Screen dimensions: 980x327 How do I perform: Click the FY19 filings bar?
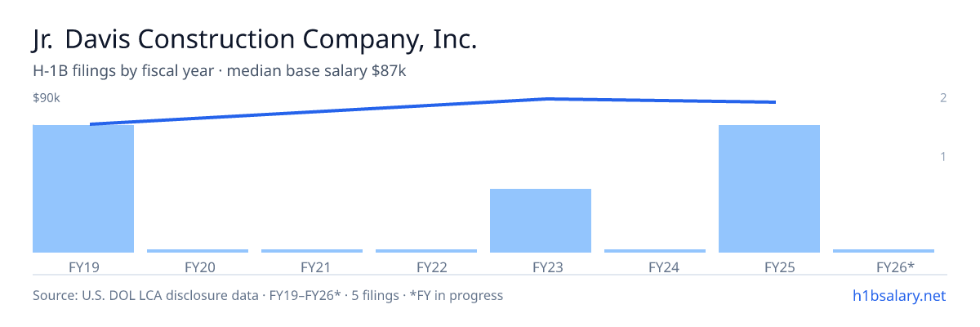coord(83,189)
